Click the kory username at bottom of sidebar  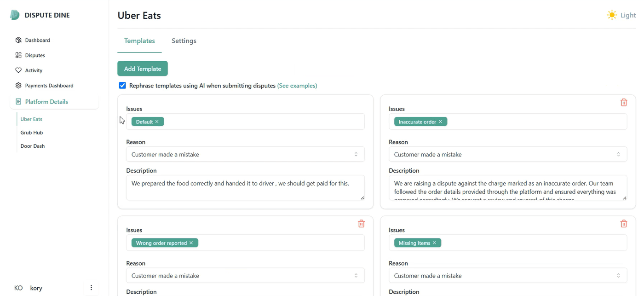[x=36, y=288]
